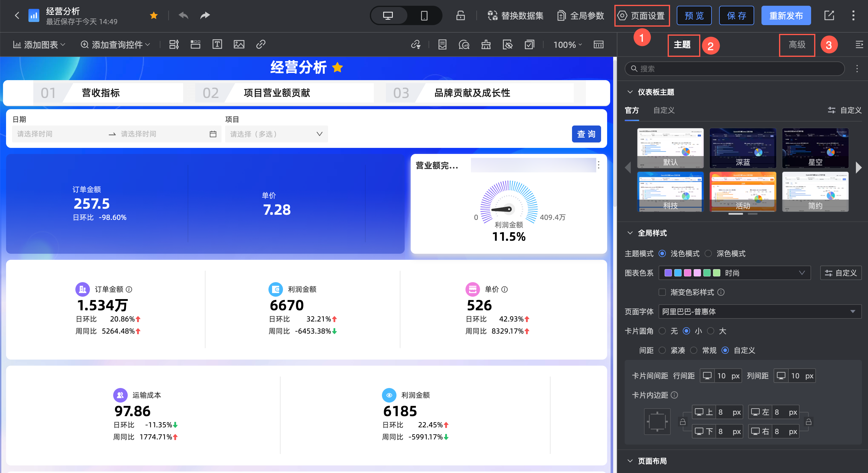This screenshot has width=868, height=473.
Task: Collapse the 仪表板主题 section
Action: [630, 92]
